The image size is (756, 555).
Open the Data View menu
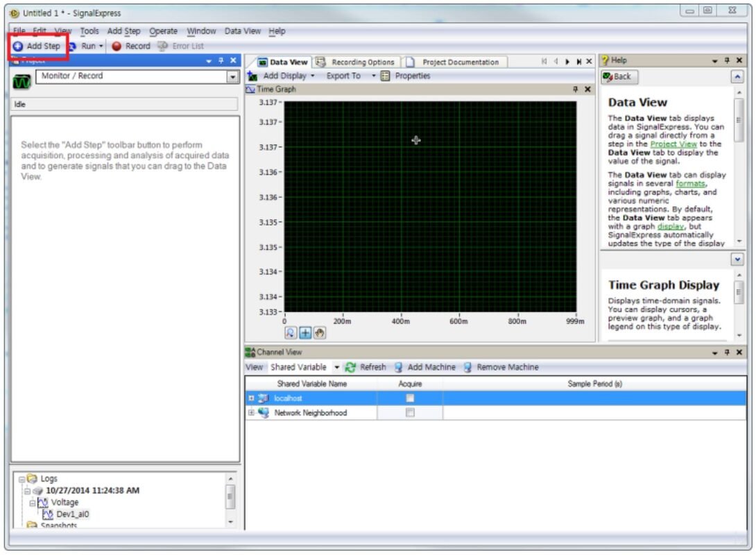click(x=243, y=31)
